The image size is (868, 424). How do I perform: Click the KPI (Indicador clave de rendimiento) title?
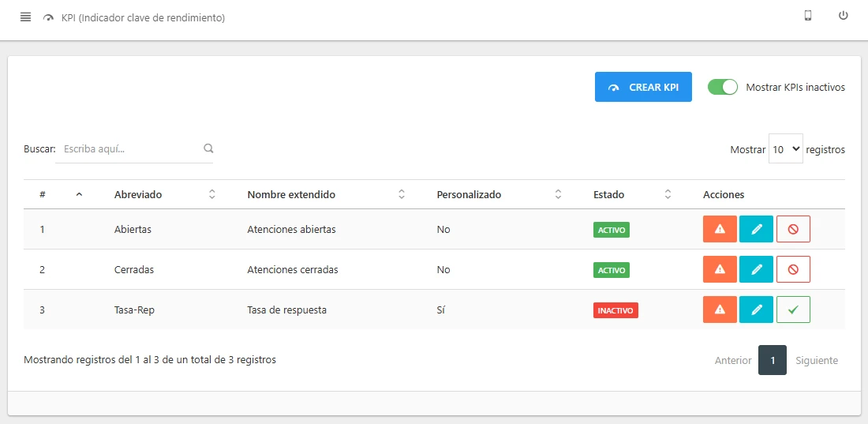pos(143,17)
